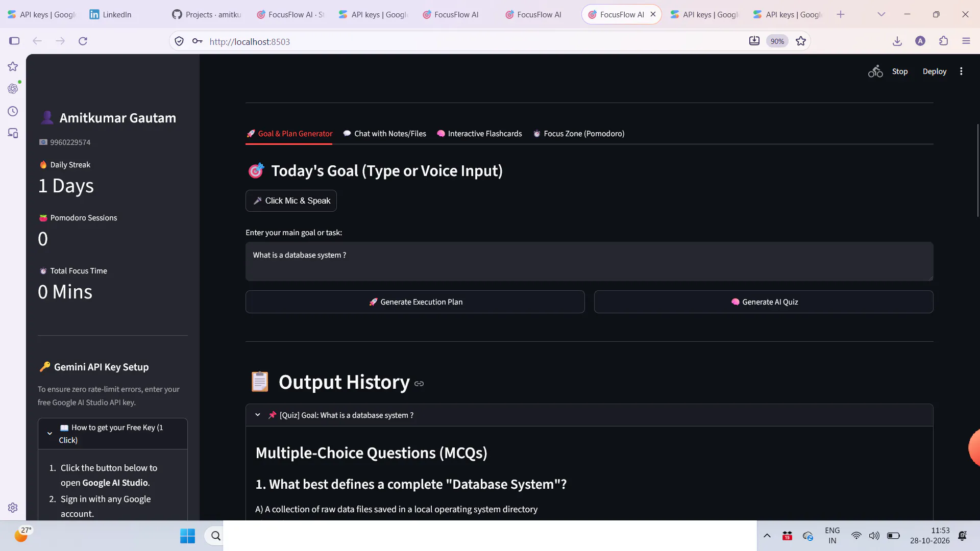980x551 pixels.
Task: Reload the localhost page
Action: 83,41
